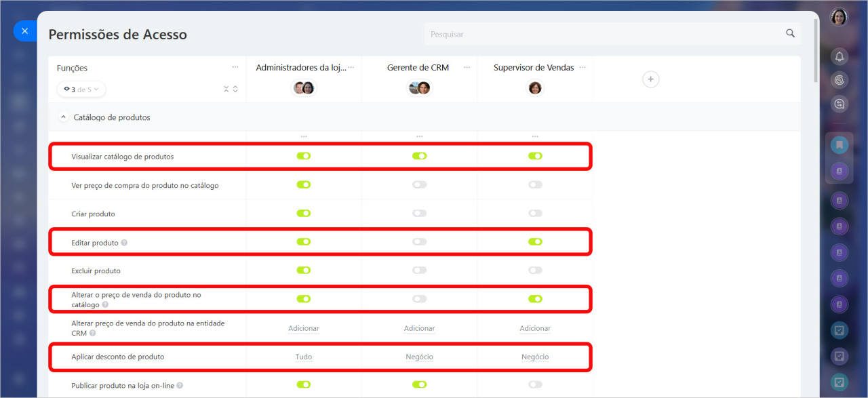This screenshot has width=868, height=398.
Task: Toggle Publicar produto na loja for Gerente de CRM
Action: coord(419,384)
